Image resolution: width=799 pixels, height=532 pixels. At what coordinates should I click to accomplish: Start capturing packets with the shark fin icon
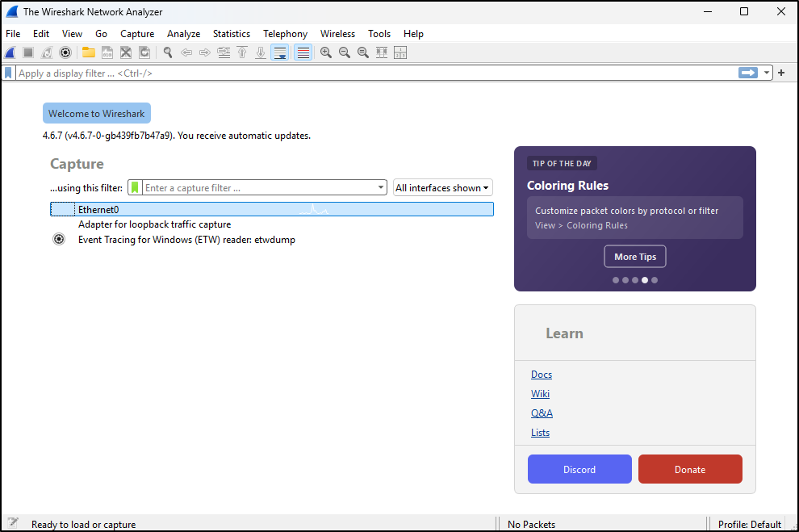pyautogui.click(x=10, y=52)
